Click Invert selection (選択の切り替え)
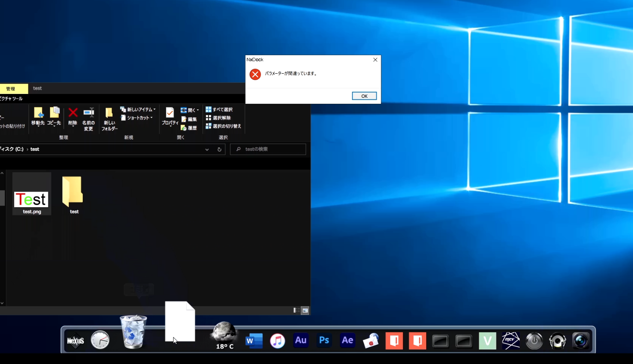This screenshot has width=633, height=364. (x=223, y=126)
